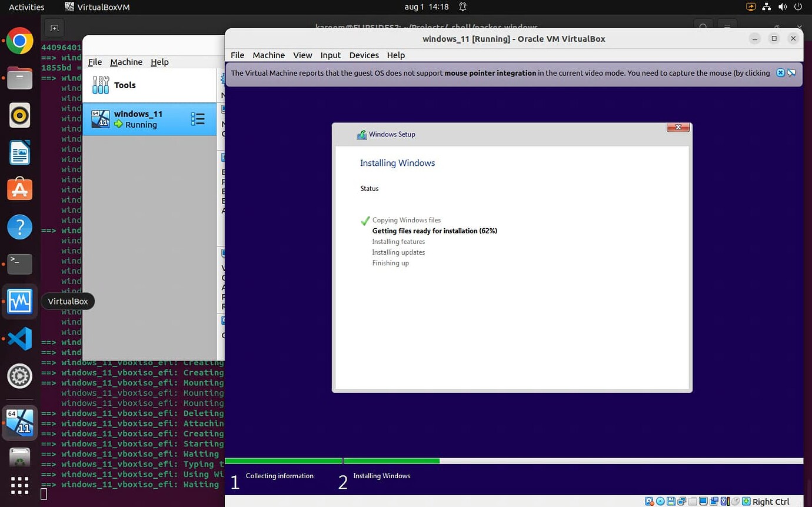Click the floppy drive status icon
Screen dimensions: 812x507
[670, 501]
